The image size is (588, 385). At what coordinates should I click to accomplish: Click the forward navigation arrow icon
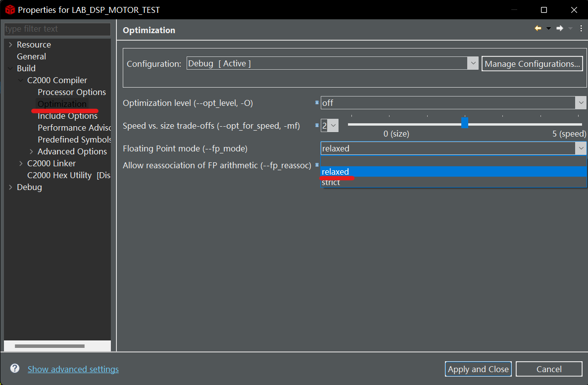(x=560, y=29)
